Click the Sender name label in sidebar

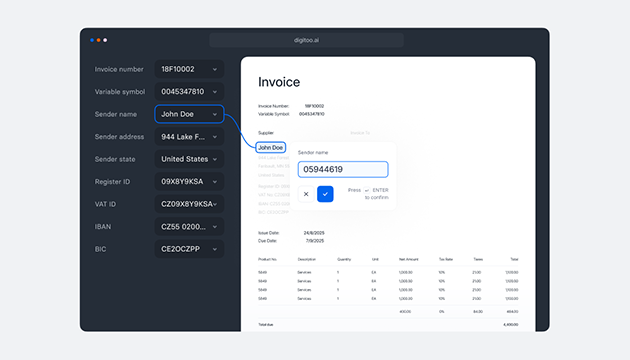(x=116, y=114)
